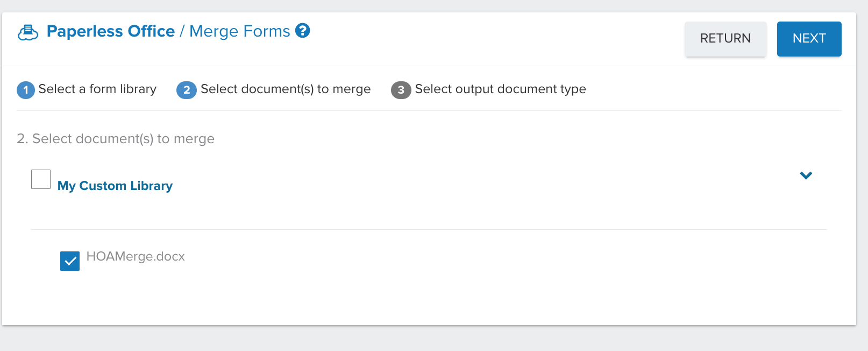The image size is (868, 351).
Task: Click the slash separator before Merge Forms
Action: 182,32
